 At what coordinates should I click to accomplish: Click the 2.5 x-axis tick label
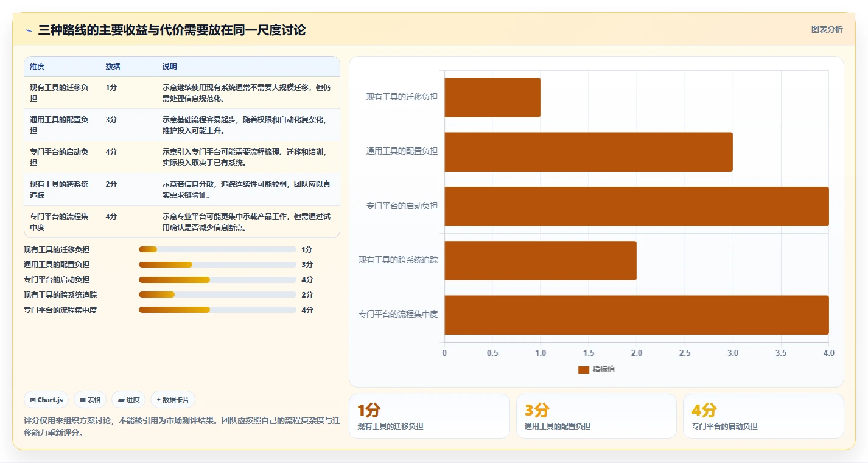[685, 353]
